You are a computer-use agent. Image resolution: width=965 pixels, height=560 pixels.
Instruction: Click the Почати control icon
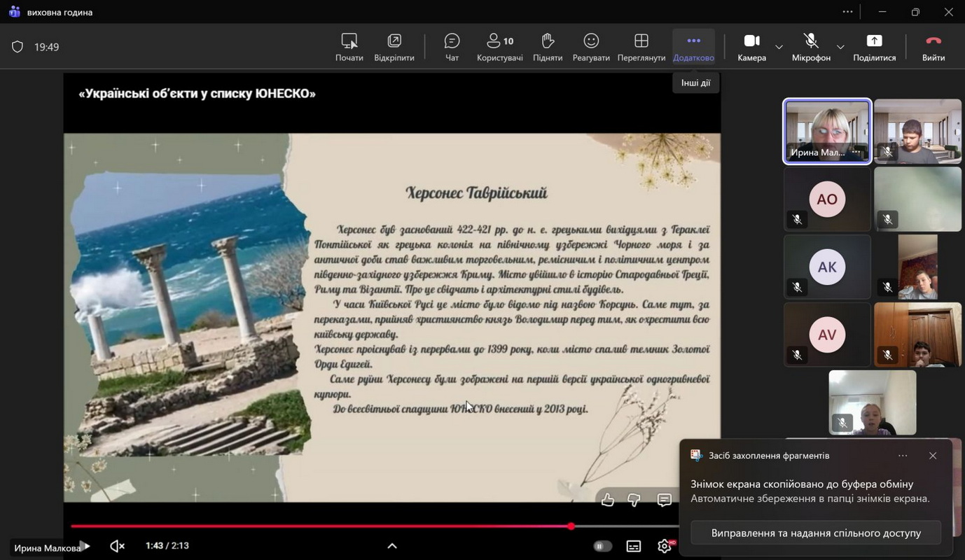tap(349, 41)
